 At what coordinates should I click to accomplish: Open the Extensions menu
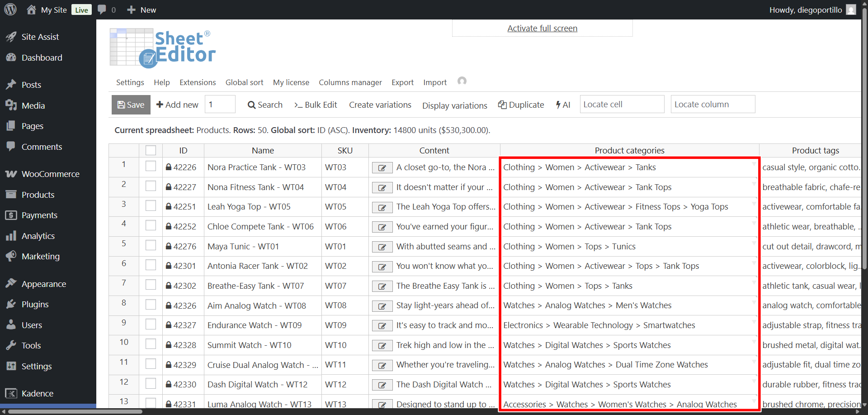[x=198, y=82]
